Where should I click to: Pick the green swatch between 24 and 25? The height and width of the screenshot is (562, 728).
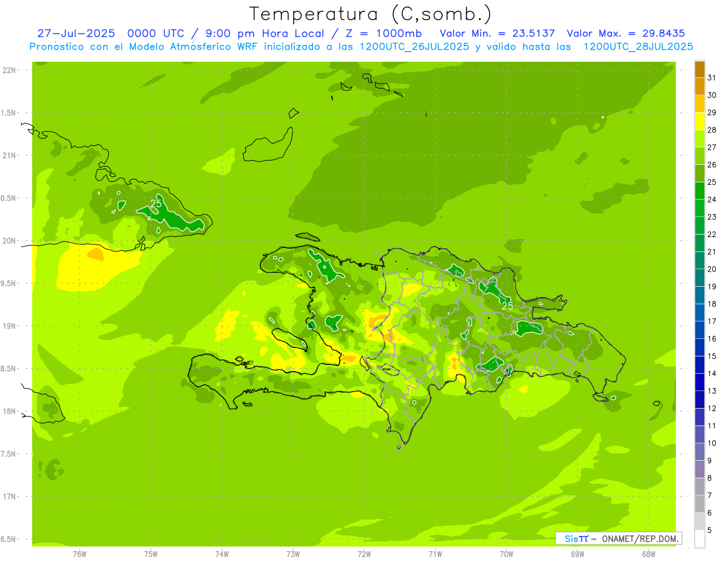699,191
